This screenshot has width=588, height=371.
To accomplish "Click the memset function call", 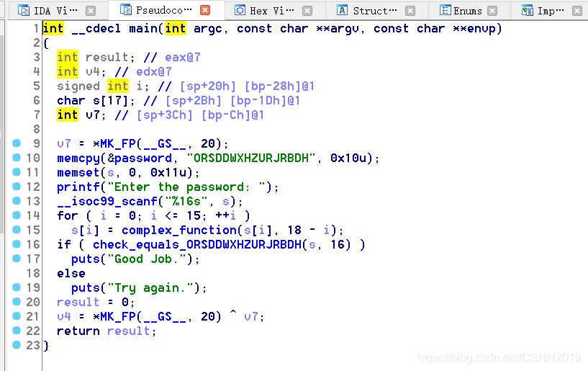I will tap(78, 173).
